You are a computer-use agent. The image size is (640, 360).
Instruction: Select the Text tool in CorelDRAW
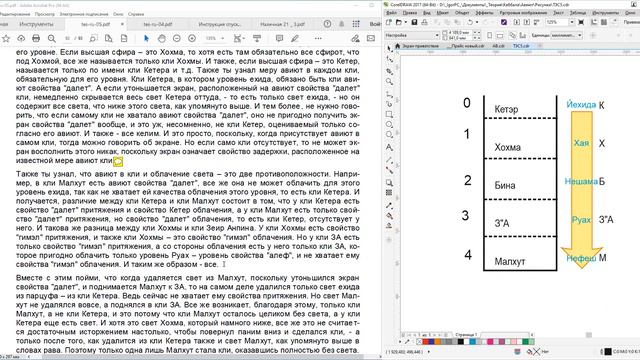[389, 147]
